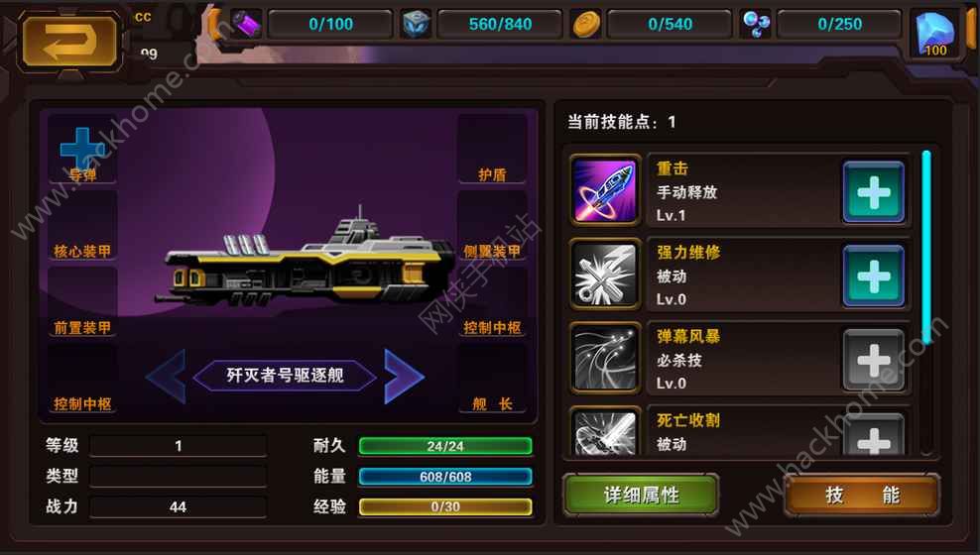Click the orange back arrow button
This screenshot has width=980, height=555.
(69, 42)
